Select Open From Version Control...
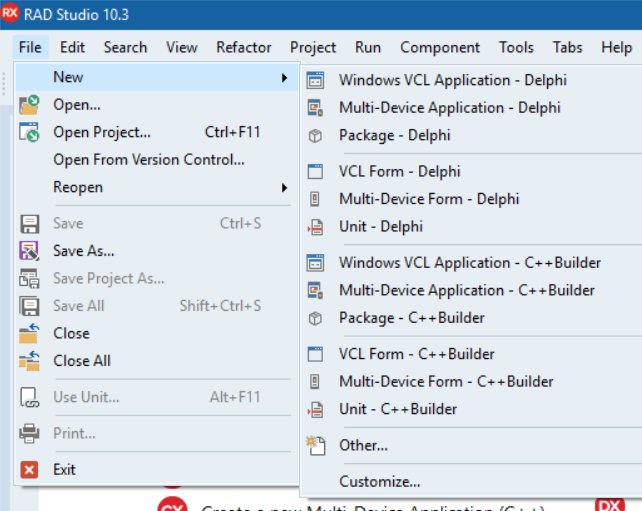Screen dimensions: 642x511 tap(148, 159)
